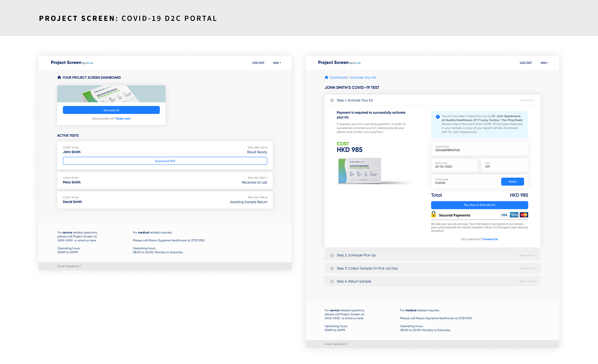Viewport: 598px width, 364px height.
Task: Click the Download PDF button for John Smith
Action: 165,161
